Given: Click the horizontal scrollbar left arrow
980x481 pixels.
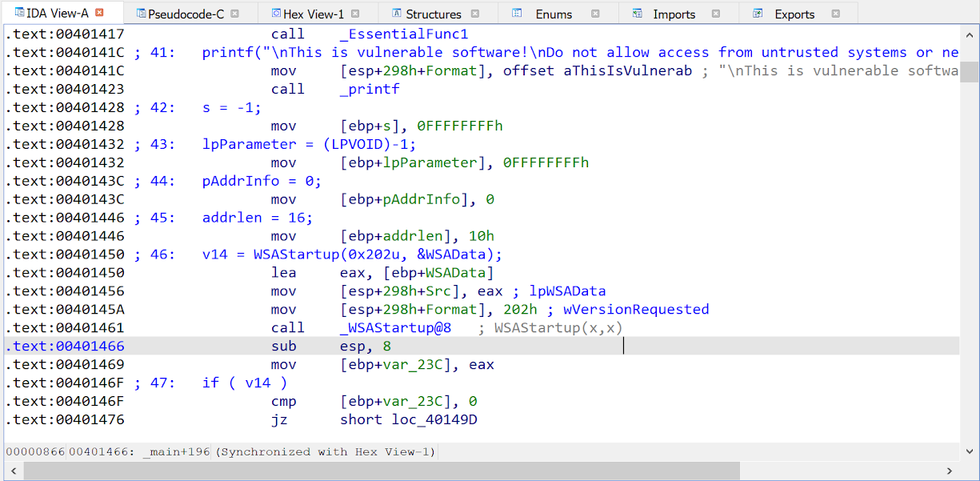Looking at the screenshot, I should (12, 471).
